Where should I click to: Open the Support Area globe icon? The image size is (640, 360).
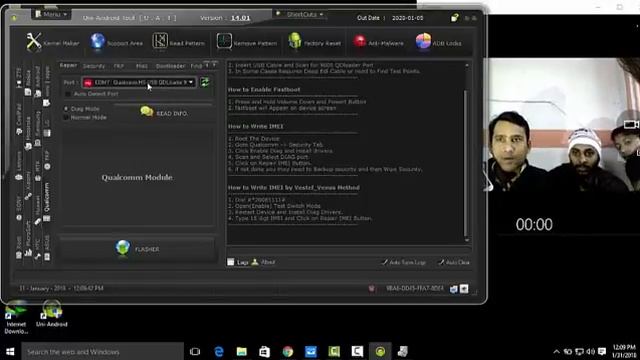(98, 41)
